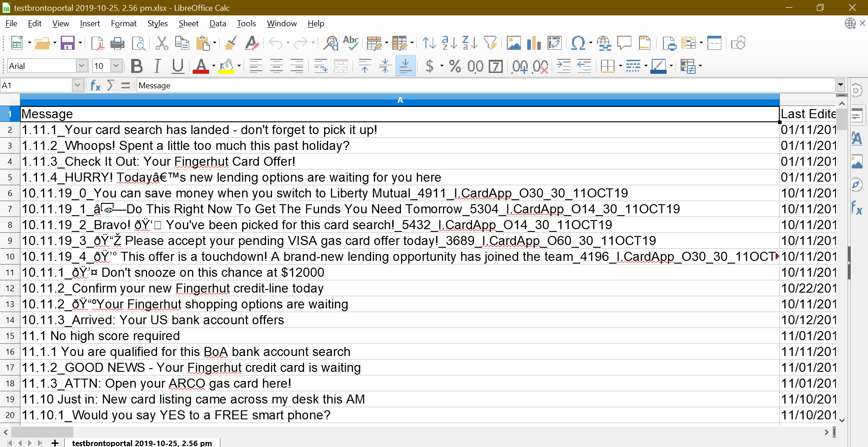Add a decimal place

[520, 66]
